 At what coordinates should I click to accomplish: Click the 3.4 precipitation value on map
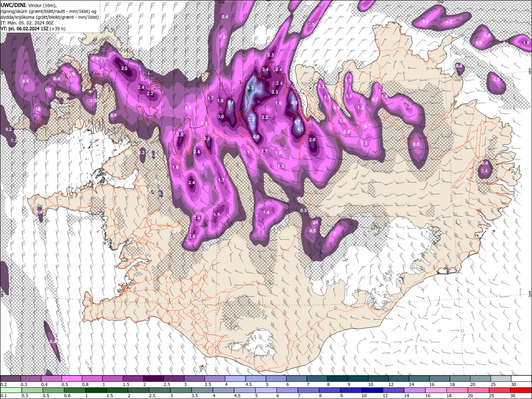click(x=265, y=69)
